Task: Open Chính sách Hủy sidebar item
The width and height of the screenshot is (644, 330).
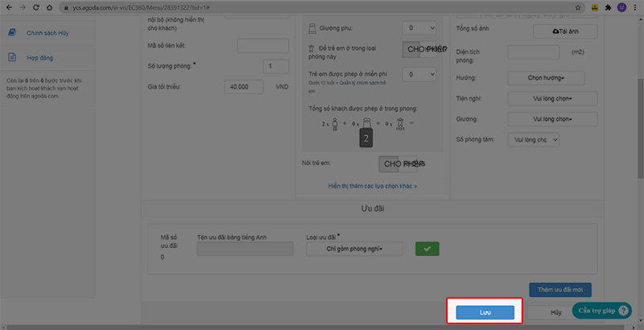Action: (x=47, y=33)
